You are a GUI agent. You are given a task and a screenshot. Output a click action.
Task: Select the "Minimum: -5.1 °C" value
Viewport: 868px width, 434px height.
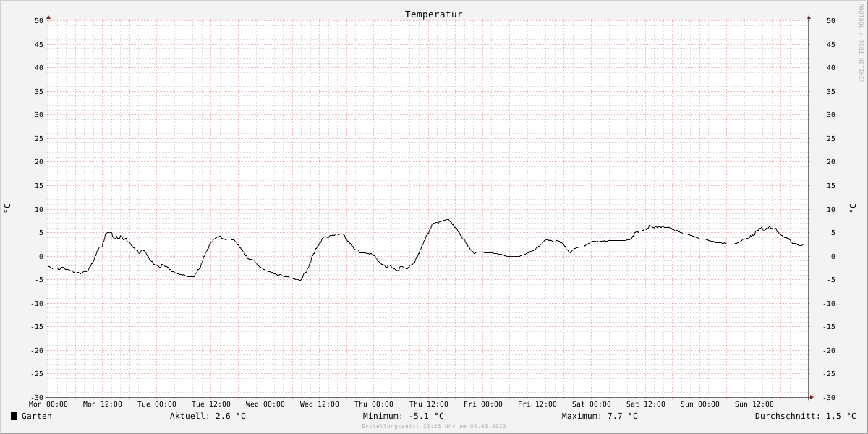(404, 416)
